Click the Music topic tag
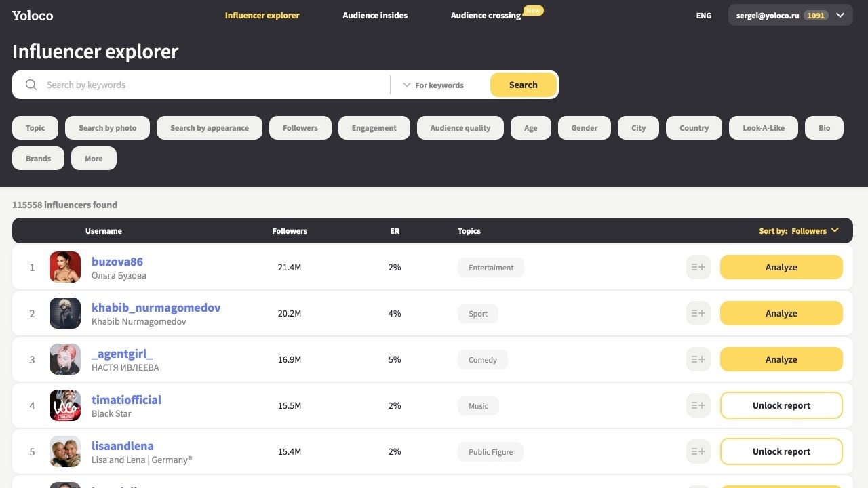Image resolution: width=868 pixels, height=488 pixels. coord(478,406)
